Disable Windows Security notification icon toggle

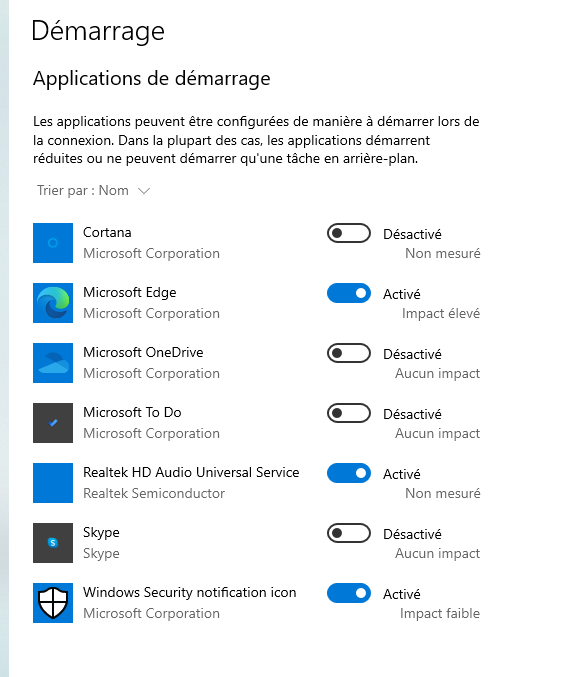pos(349,593)
